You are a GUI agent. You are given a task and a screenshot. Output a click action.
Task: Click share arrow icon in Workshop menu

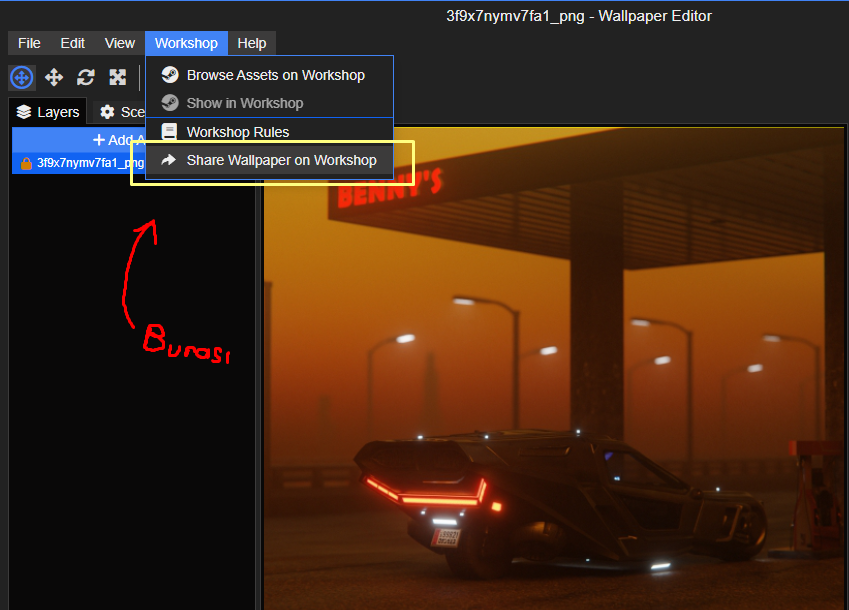(169, 160)
